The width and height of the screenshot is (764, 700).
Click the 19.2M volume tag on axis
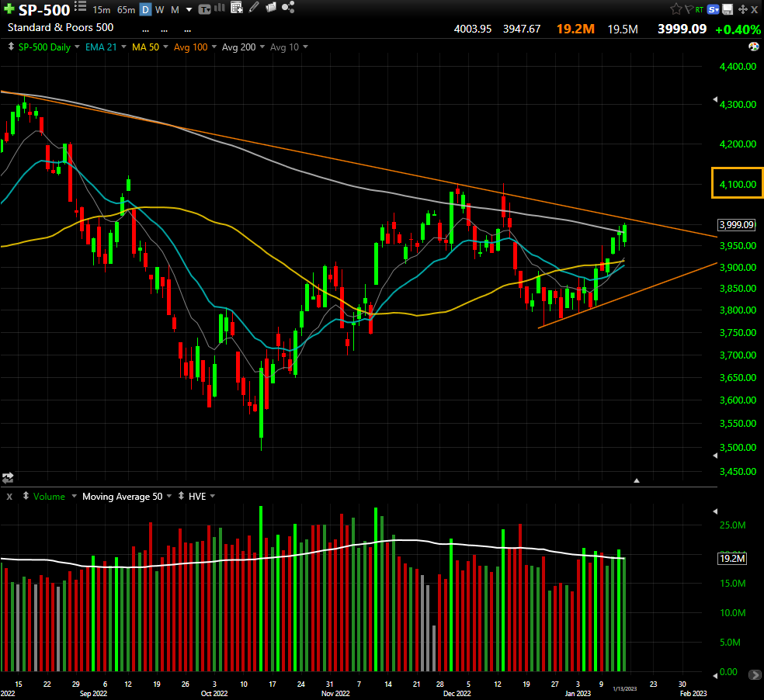coord(732,558)
